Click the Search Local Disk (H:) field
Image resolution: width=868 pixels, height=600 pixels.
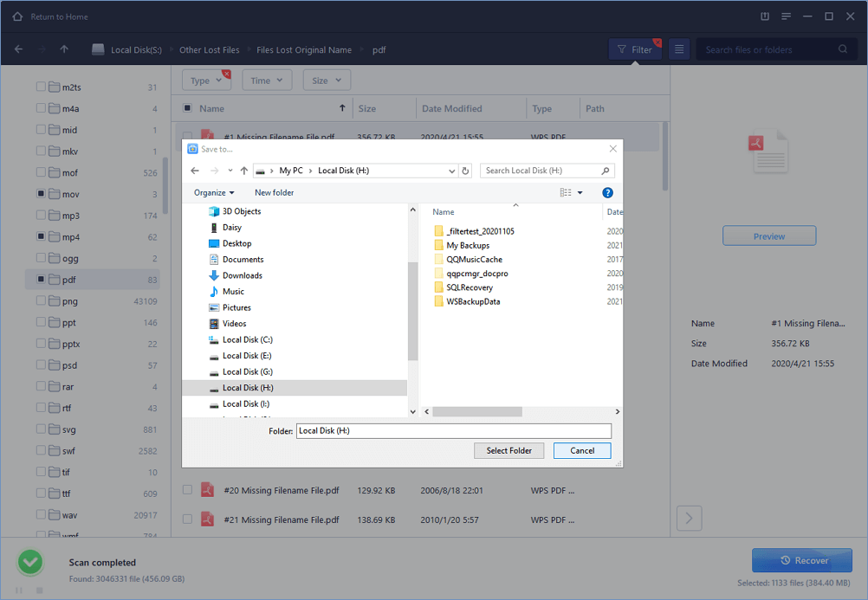pyautogui.click(x=541, y=171)
